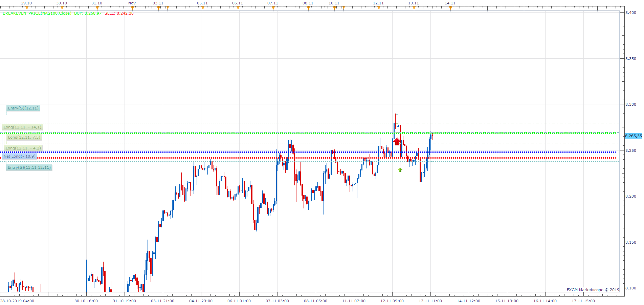This screenshot has width=644, height=305.
Task: Click the 8.200 price axis label
Action: 631,196
